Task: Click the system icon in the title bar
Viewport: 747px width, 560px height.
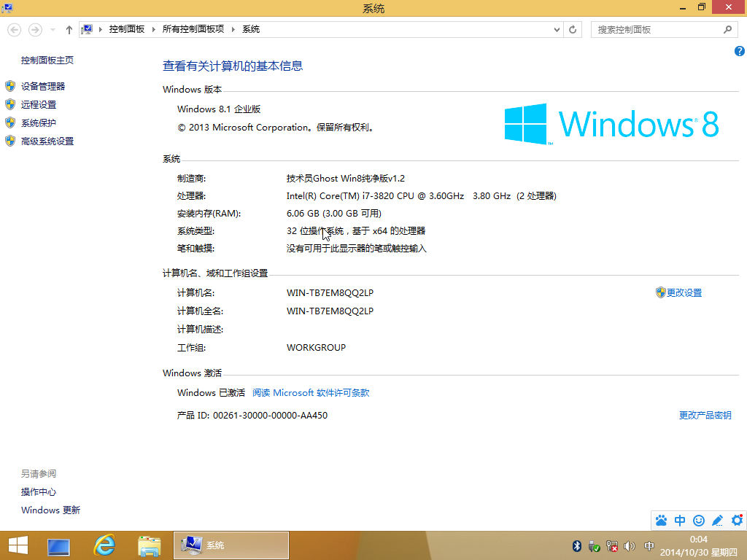Action: [x=7, y=7]
